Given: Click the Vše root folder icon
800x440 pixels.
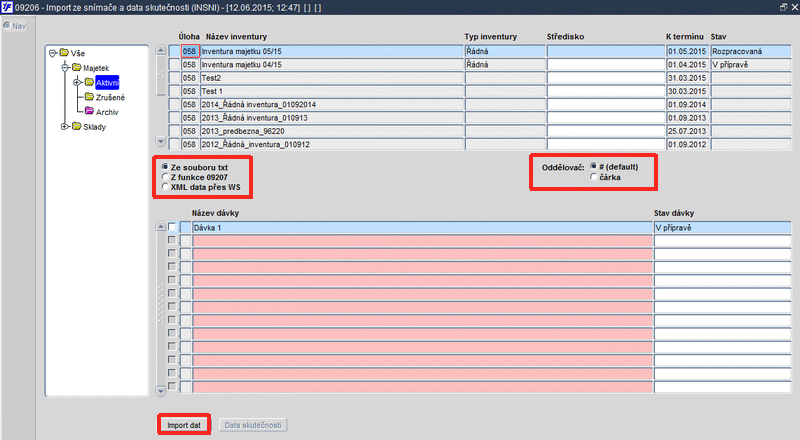Looking at the screenshot, I should click(x=64, y=53).
